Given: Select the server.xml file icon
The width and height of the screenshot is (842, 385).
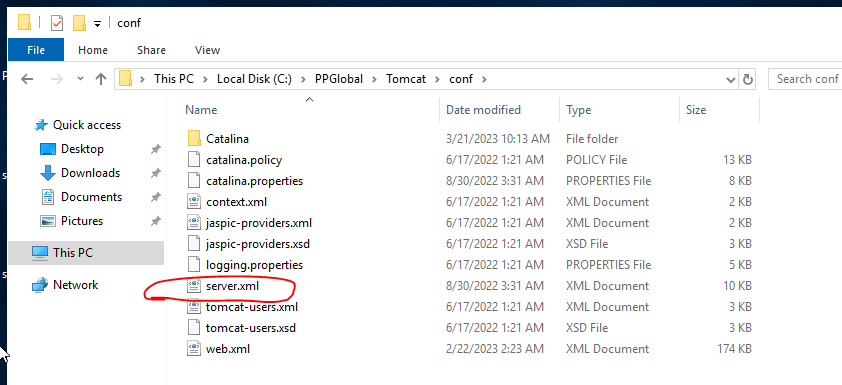Looking at the screenshot, I should (x=193, y=286).
